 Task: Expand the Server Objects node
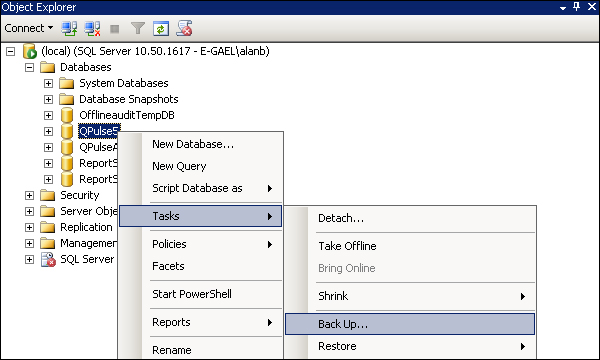tap(29, 212)
